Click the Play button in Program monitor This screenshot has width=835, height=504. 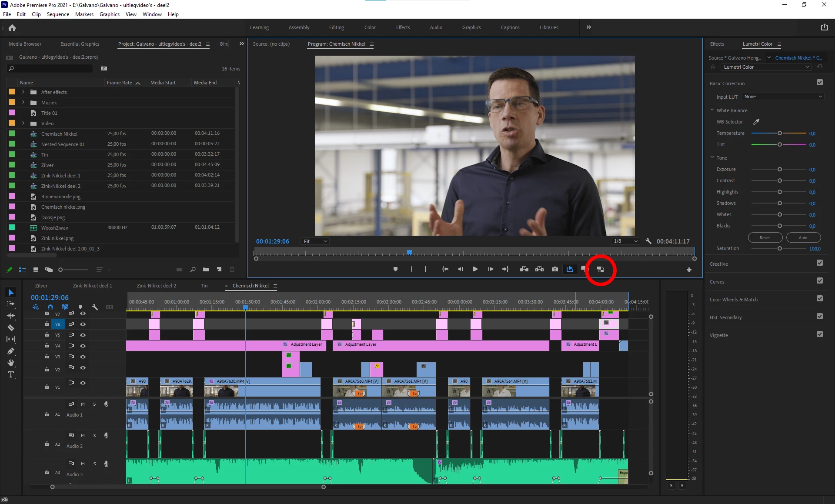[475, 269]
